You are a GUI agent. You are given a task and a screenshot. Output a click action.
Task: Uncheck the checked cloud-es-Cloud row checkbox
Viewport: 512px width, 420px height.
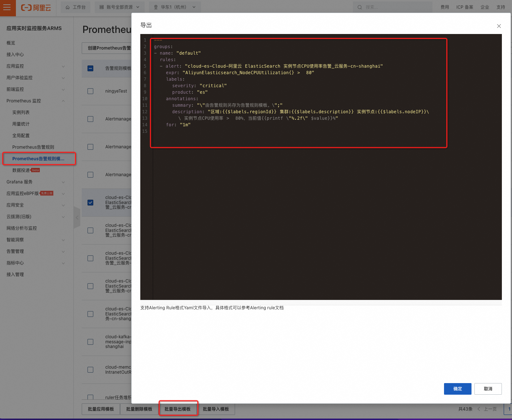pos(90,203)
